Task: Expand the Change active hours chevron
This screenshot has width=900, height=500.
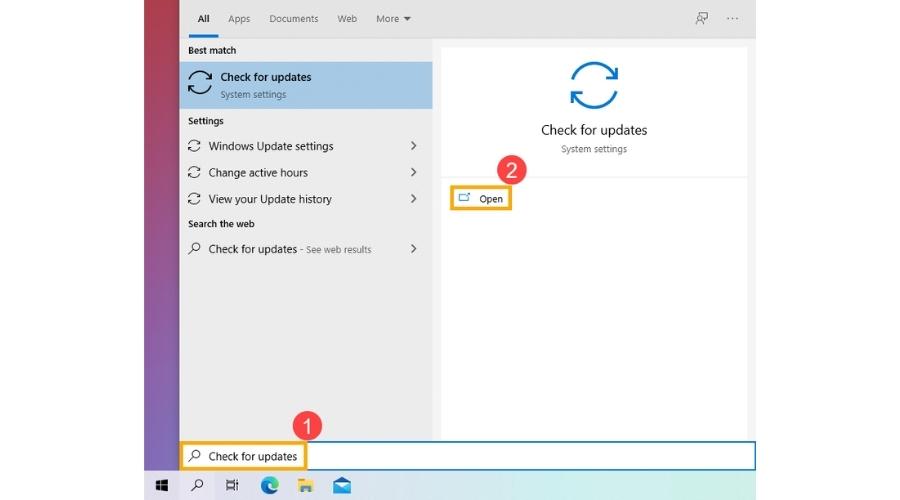Action: click(413, 172)
